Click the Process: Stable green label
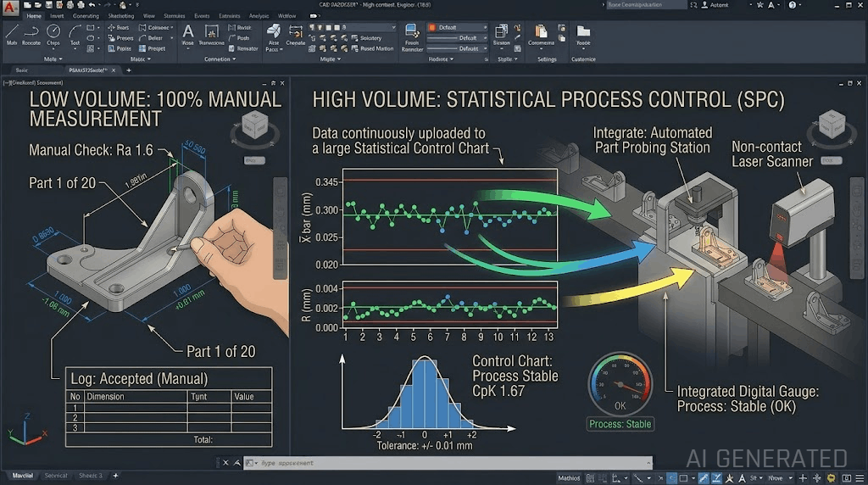Screen dimensions: 868x485 (620, 424)
